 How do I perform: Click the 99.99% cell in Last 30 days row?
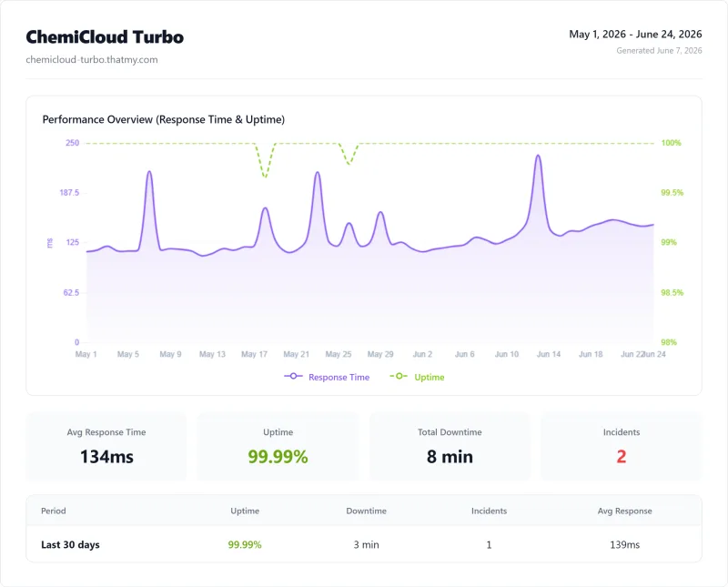(245, 545)
